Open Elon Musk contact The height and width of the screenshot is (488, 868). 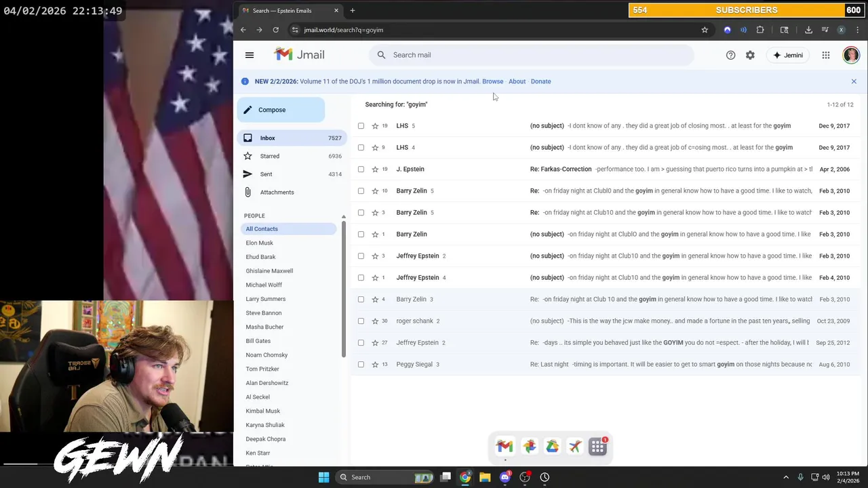click(260, 243)
